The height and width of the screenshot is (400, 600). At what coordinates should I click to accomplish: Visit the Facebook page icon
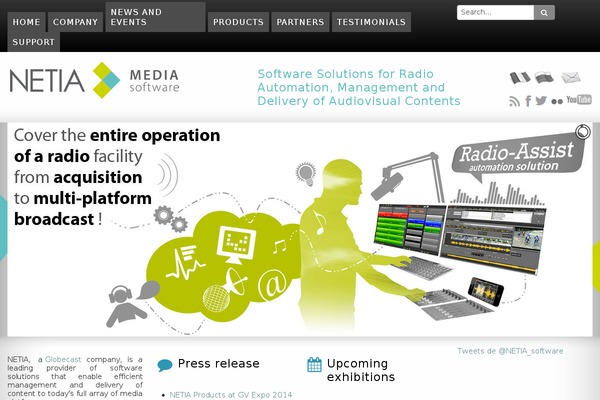point(528,101)
